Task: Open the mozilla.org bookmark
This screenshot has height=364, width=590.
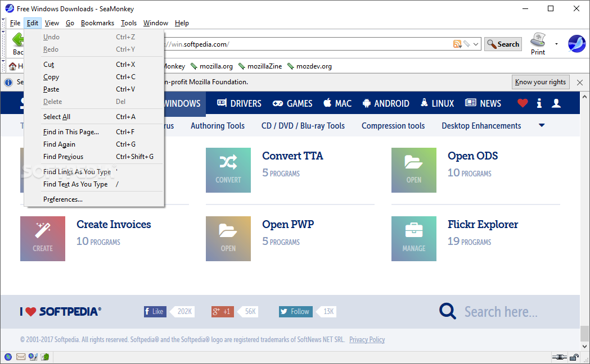Action: tap(211, 66)
